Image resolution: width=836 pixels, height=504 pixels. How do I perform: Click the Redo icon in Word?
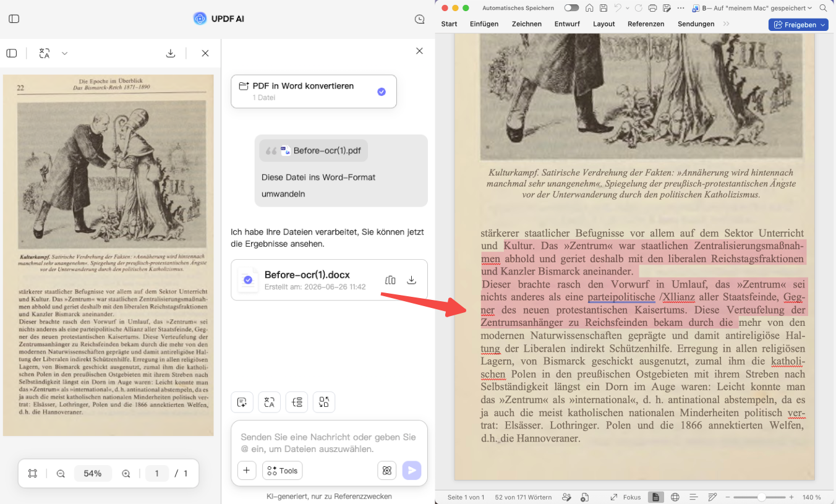[639, 8]
